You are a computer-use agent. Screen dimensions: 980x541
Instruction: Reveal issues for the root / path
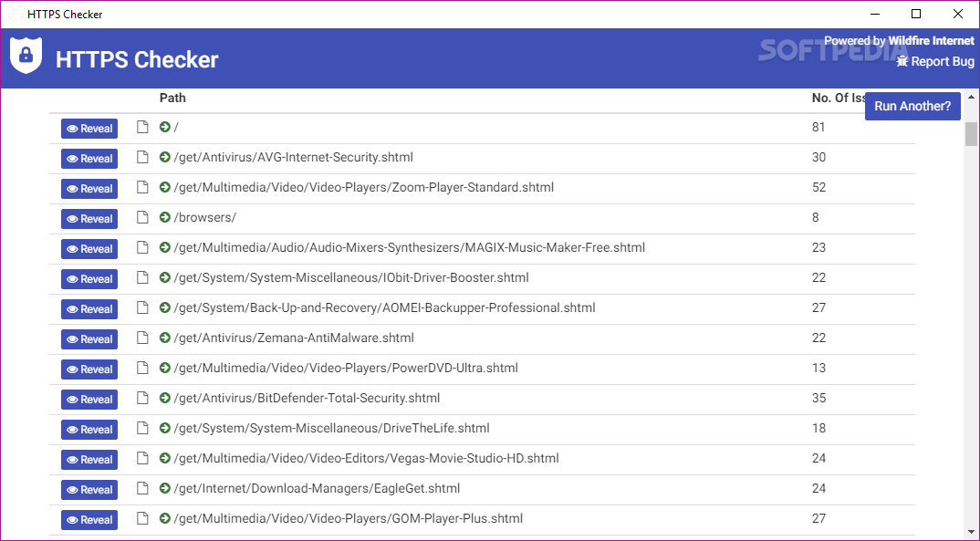pos(89,129)
